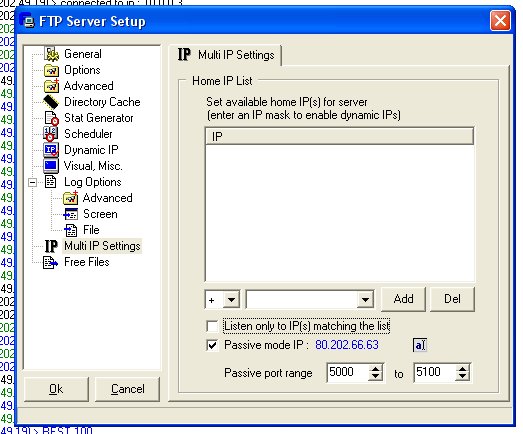The width and height of the screenshot is (523, 434).
Task: Decrease the passive port range start value
Action: (x=376, y=376)
